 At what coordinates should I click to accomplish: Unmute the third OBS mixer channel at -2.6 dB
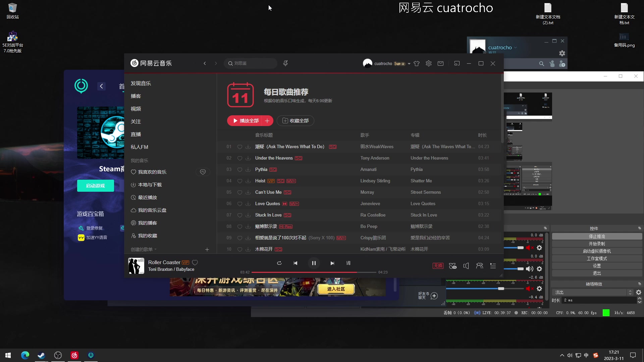coord(530,289)
